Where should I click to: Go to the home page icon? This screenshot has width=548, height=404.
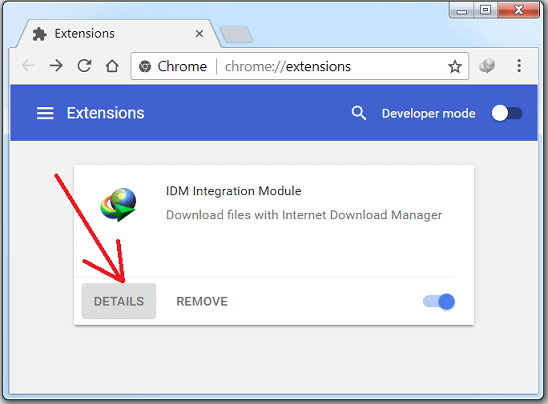pos(112,66)
